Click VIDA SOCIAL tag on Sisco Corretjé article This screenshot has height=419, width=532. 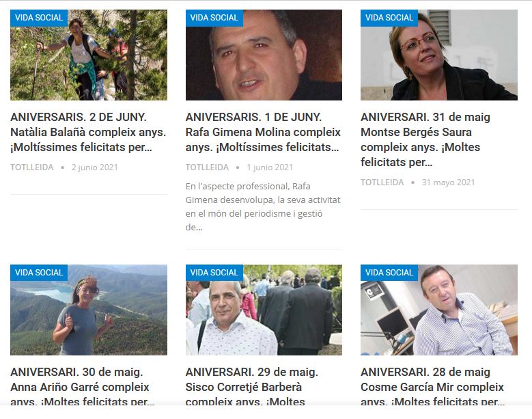[214, 273]
